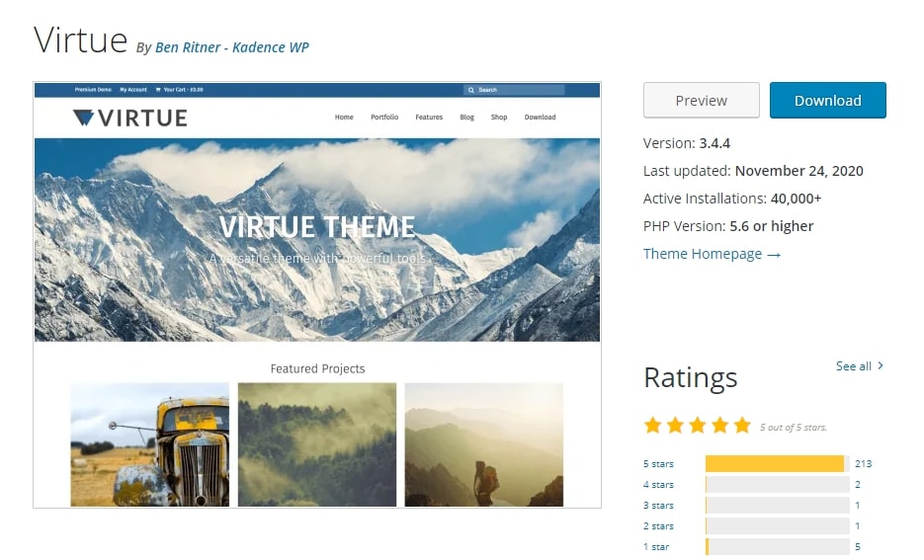The width and height of the screenshot is (924, 560).
Task: Click the Ratings heading
Action: coord(690,377)
